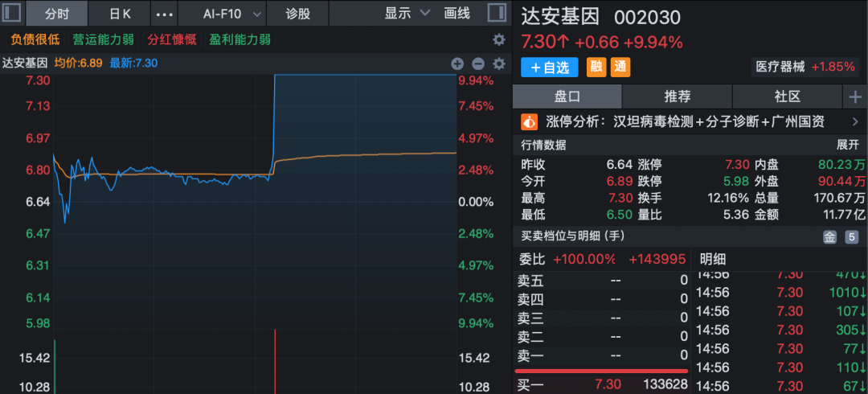This screenshot has height=394, width=868.
Task: Click the 5 order levels toggle
Action: click(851, 237)
